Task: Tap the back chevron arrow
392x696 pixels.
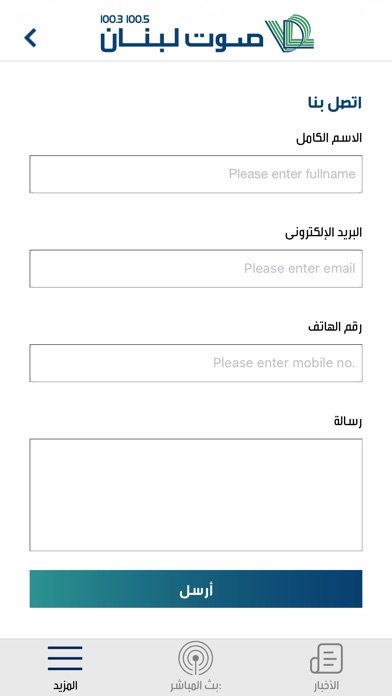Action: pyautogui.click(x=30, y=38)
